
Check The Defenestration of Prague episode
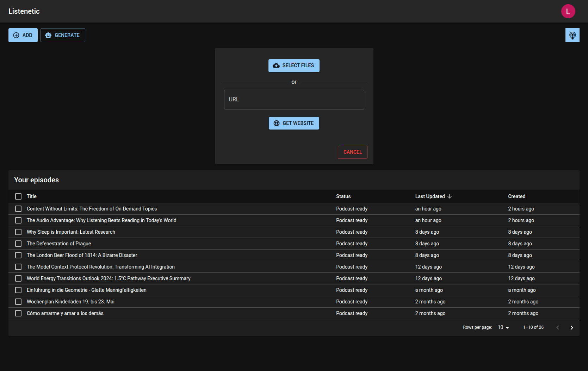(18, 244)
